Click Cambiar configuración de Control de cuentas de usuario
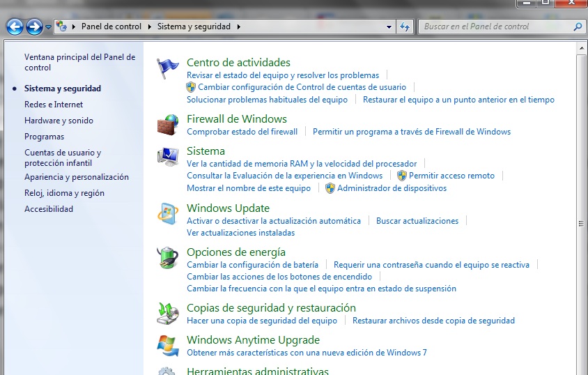 (302, 87)
